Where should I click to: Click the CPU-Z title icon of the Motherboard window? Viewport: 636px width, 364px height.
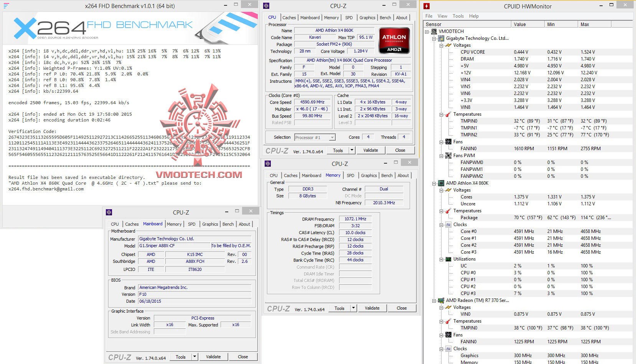109,212
